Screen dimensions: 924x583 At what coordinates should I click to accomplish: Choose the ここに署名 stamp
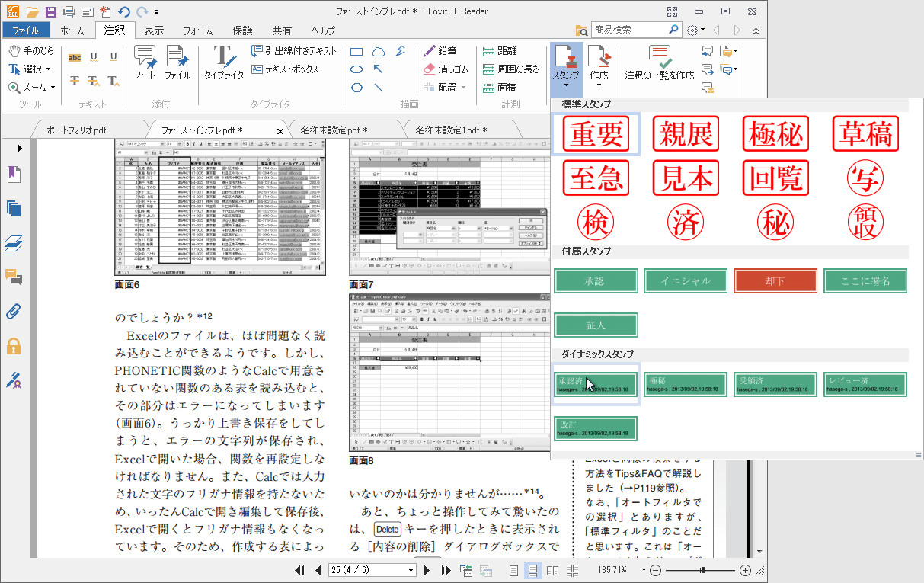tap(865, 280)
